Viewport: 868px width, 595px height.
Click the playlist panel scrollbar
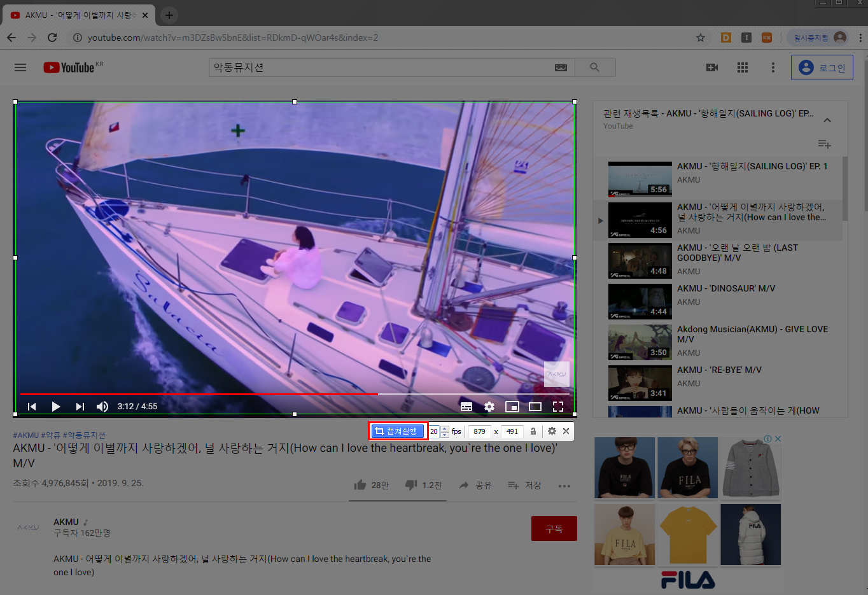coord(845,188)
